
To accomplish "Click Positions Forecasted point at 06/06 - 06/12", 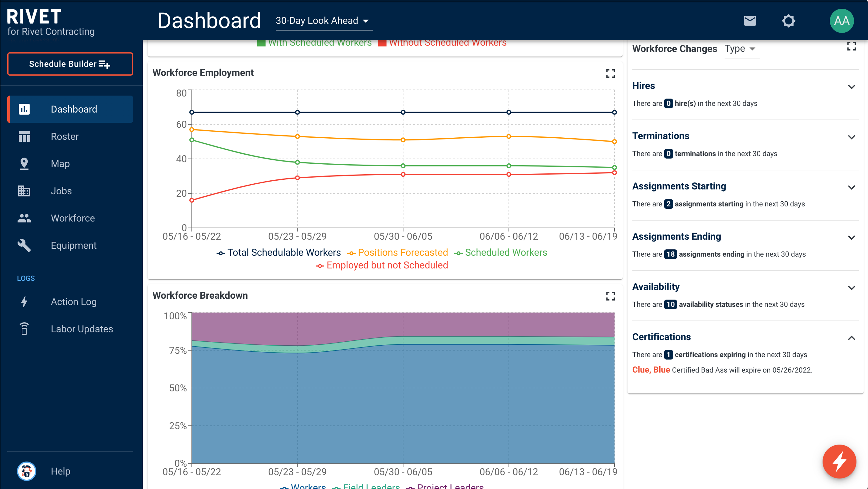I will 509,136.
